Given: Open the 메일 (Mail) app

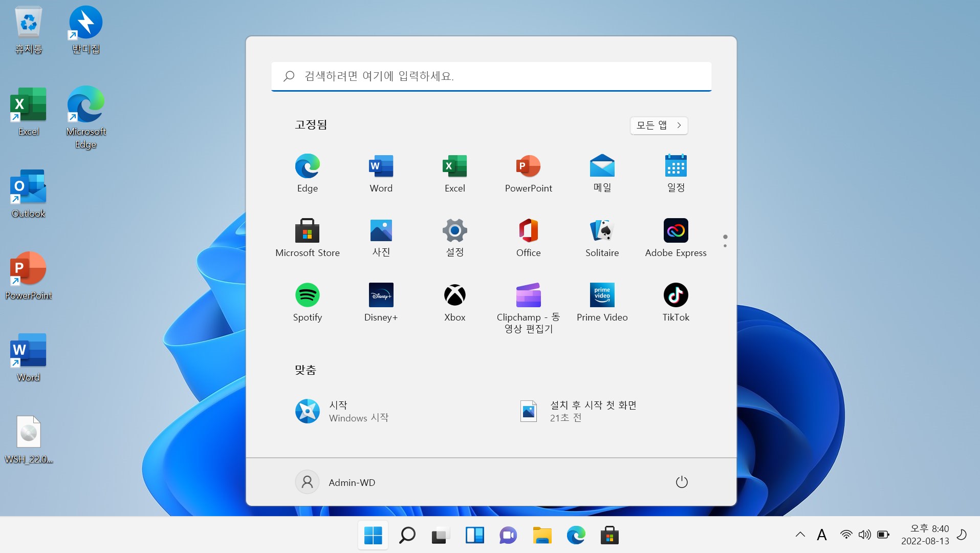Looking at the screenshot, I should pos(602,173).
